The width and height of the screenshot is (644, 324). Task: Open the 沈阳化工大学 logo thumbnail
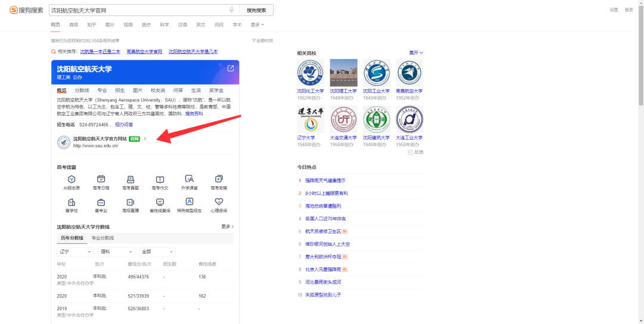(x=311, y=73)
